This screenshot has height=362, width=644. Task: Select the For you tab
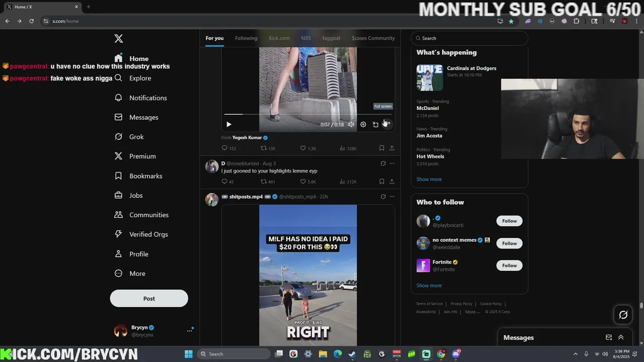pyautogui.click(x=214, y=38)
